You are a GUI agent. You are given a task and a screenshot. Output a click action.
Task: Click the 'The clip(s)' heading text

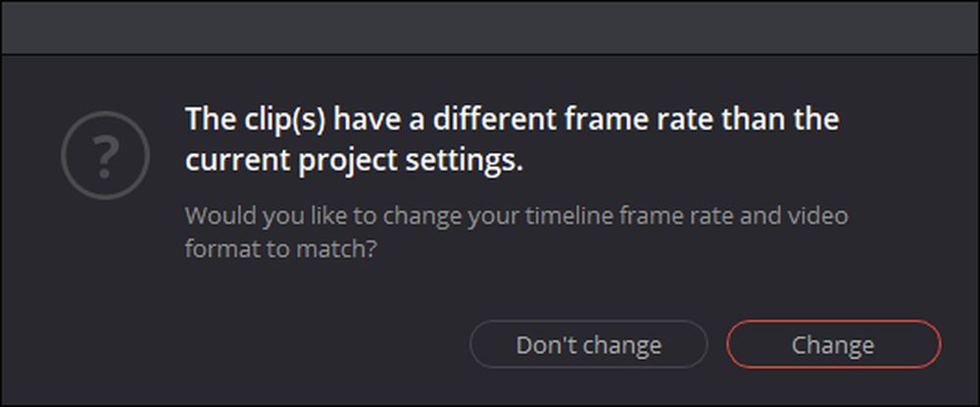(255, 119)
